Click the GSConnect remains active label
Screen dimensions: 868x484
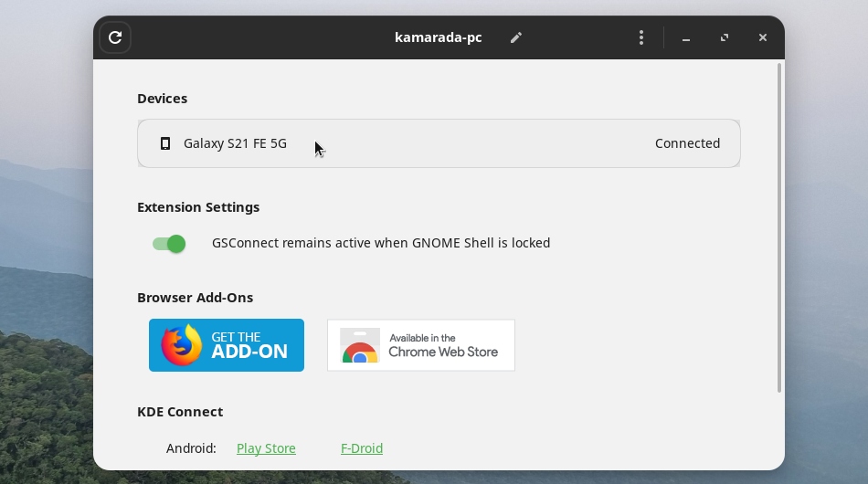[x=381, y=243]
